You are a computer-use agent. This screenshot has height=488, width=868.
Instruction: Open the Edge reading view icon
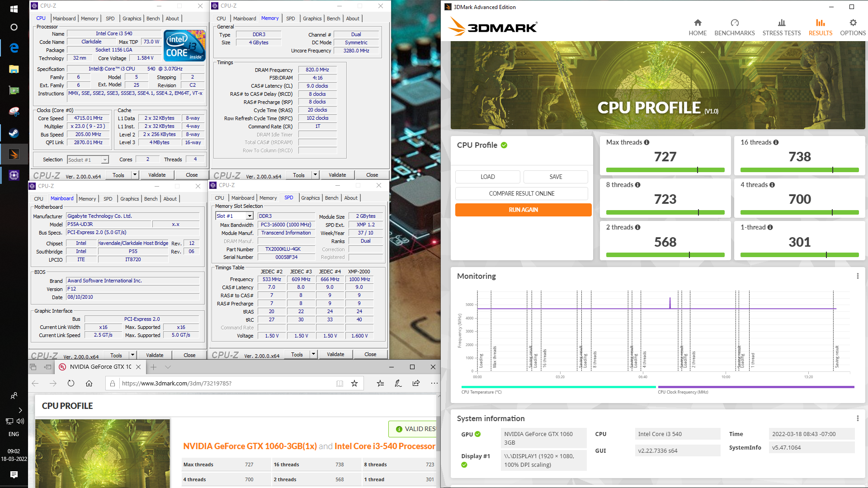[x=340, y=383]
